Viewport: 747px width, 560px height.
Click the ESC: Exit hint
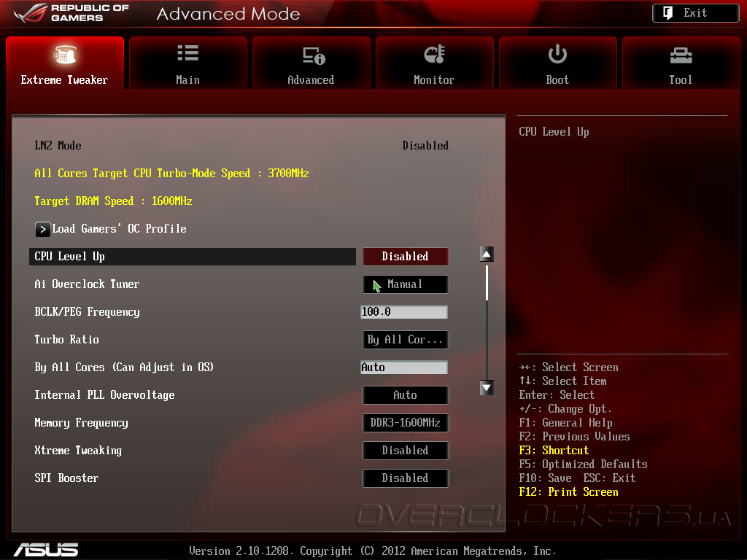point(609,478)
